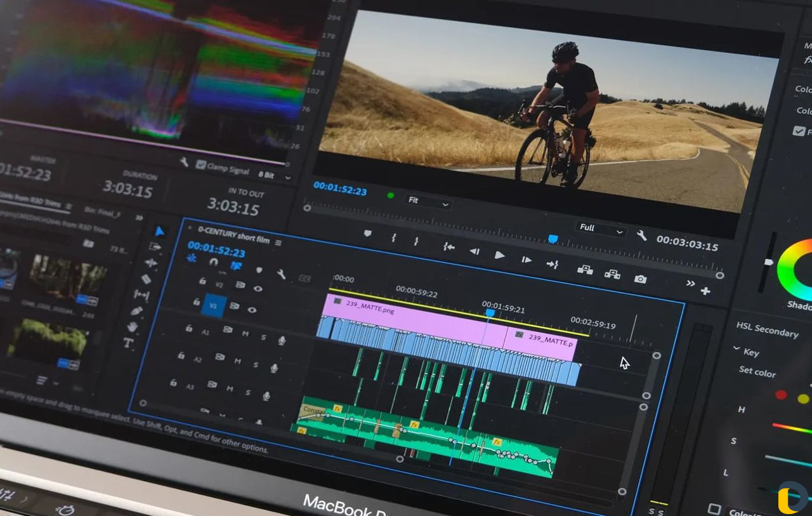Hide the V2 track output eye

coord(258,288)
